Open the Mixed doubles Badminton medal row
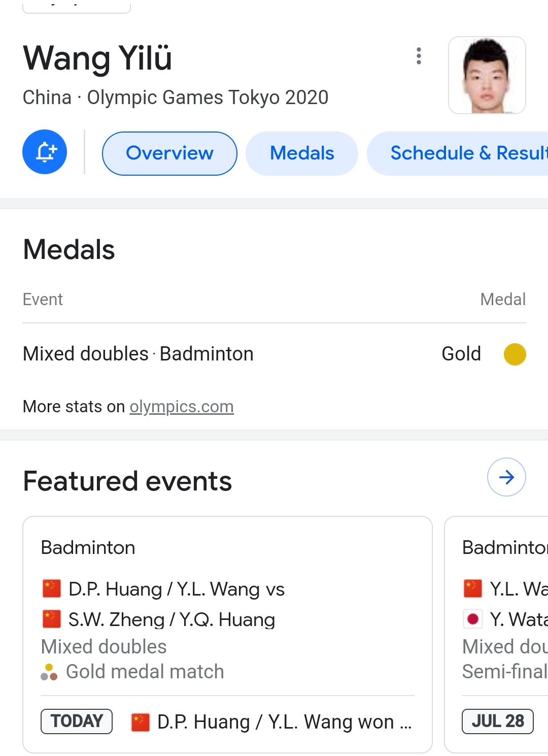 point(138,354)
